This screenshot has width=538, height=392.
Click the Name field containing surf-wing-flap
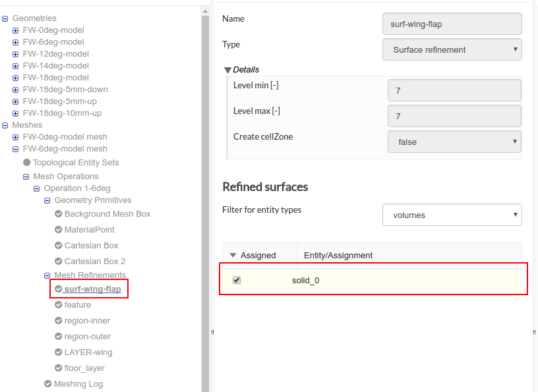click(x=452, y=24)
